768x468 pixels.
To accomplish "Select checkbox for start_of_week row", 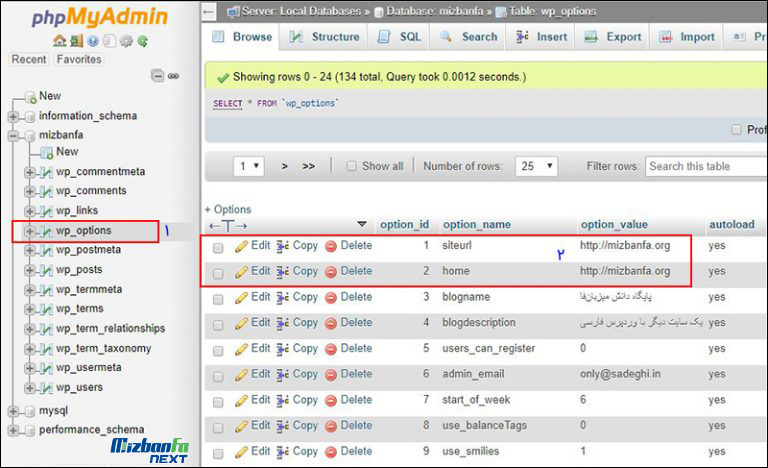I will click(218, 402).
